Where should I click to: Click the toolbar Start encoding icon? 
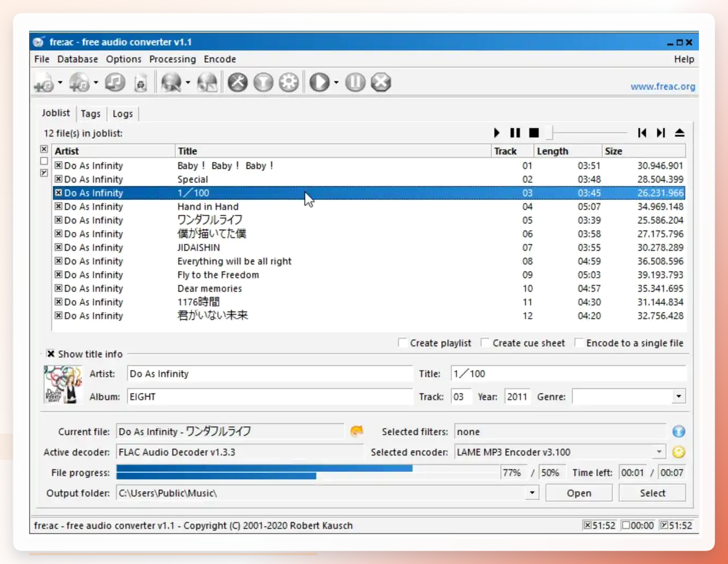coord(319,83)
